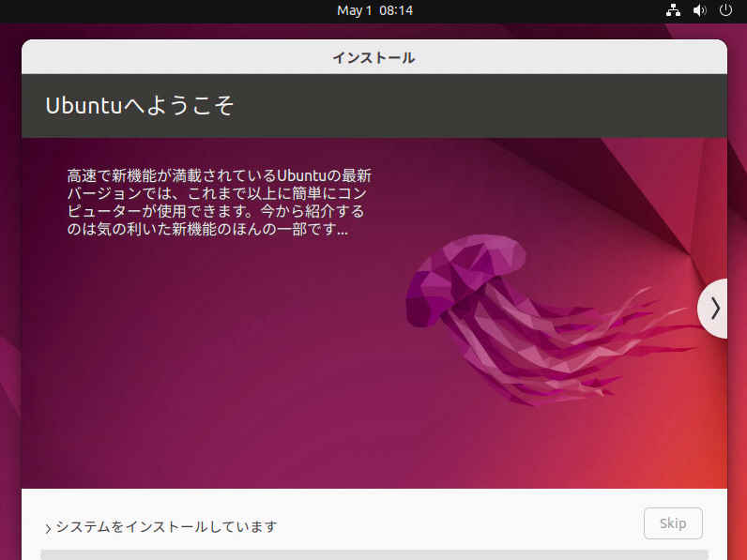747x560 pixels.
Task: Open the wired network status icon
Action: click(673, 10)
